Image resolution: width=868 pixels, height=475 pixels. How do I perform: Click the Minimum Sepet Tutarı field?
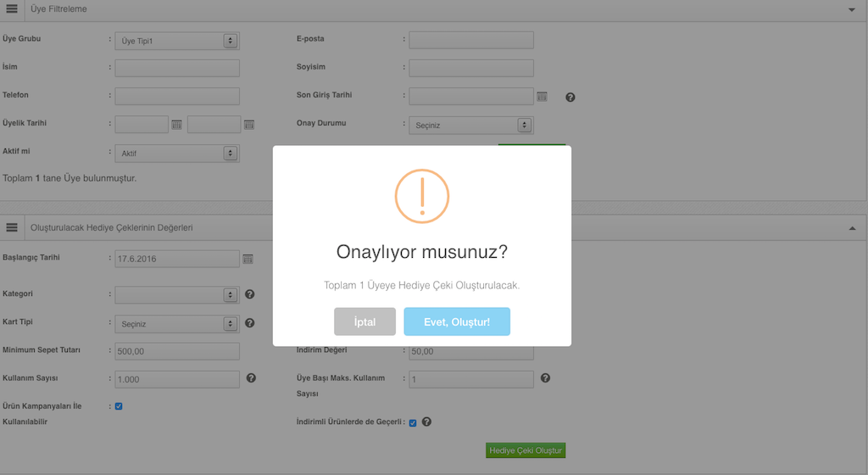click(x=177, y=351)
